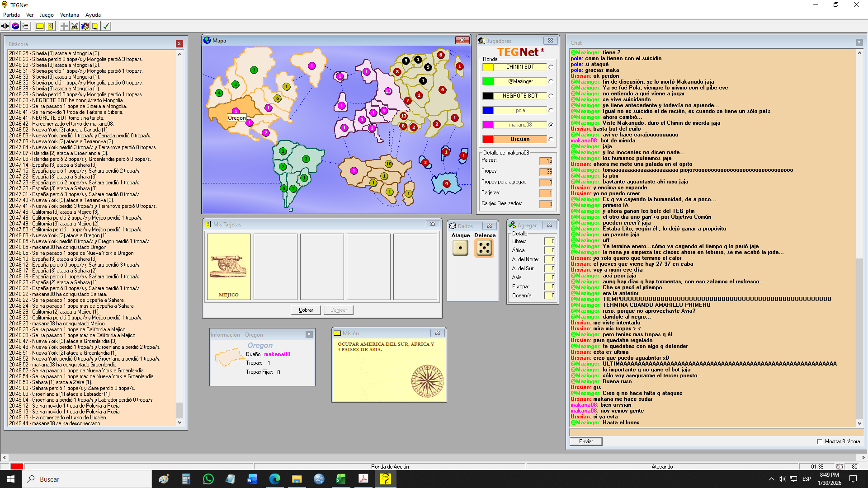Select the CHININ BOT radio button
Screen dimensions: 868x488
point(551,67)
